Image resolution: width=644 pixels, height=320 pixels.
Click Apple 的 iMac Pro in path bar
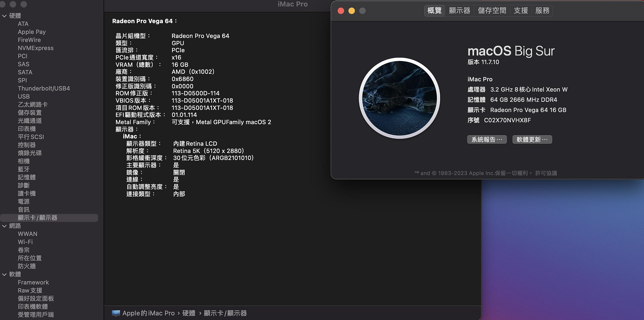pyautogui.click(x=149, y=313)
